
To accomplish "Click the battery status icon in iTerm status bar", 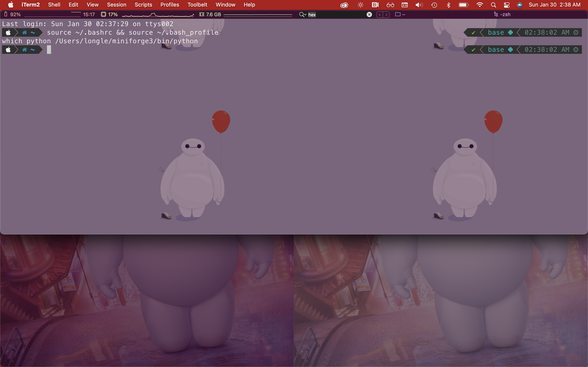I will (x=6, y=14).
